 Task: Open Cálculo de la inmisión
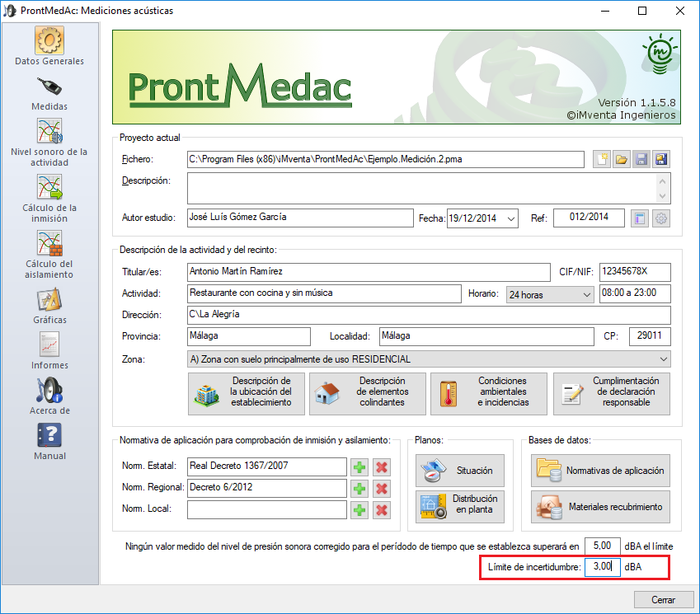coord(49,199)
